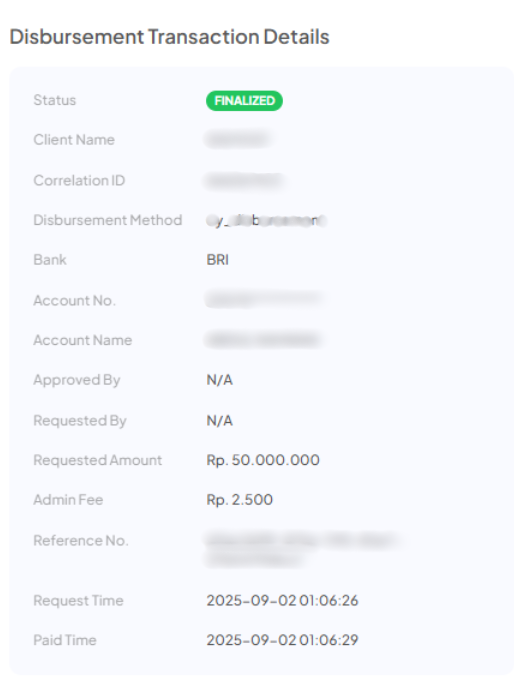Click the Status field label
Viewport: 514px width, 688px height.
click(x=55, y=100)
